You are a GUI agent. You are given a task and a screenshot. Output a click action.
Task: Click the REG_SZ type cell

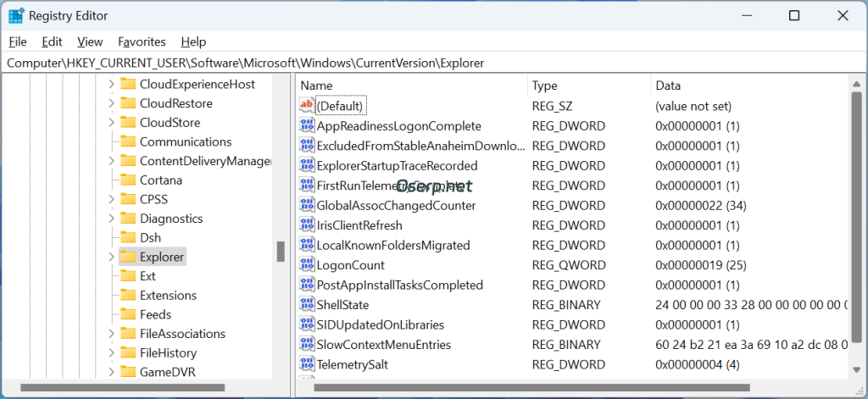(x=554, y=106)
